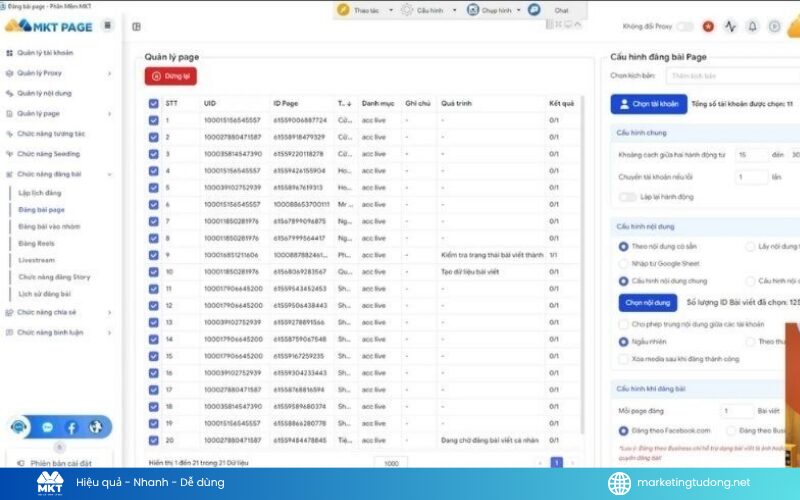Image resolution: width=800 pixels, height=500 pixels.
Task: Open Đăng bài vào nhóm submenu item
Action: tap(49, 227)
